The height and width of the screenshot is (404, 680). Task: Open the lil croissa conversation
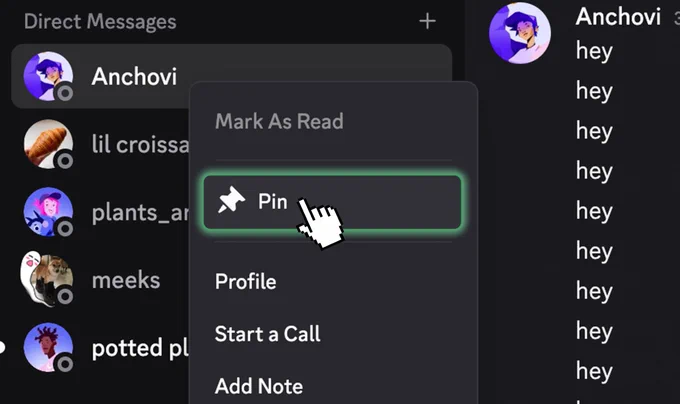tap(106, 144)
